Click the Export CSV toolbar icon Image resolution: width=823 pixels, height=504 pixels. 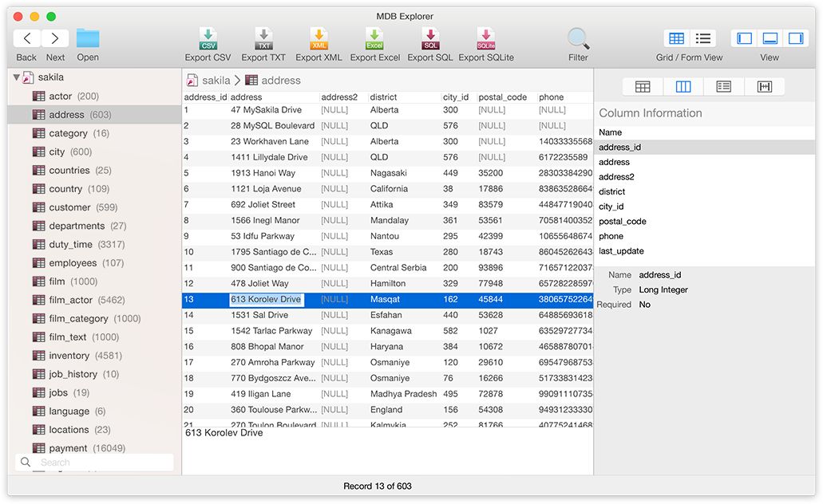pyautogui.click(x=208, y=38)
